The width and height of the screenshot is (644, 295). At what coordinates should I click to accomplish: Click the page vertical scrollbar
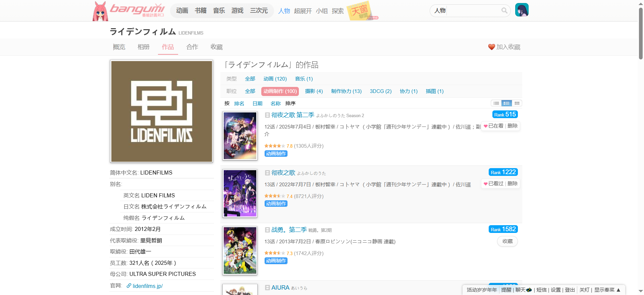point(641,34)
